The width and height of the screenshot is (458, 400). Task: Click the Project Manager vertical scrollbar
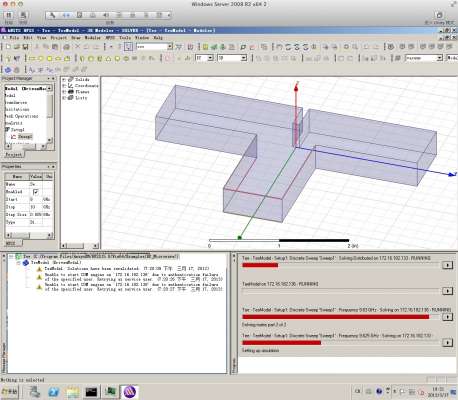pos(50,113)
